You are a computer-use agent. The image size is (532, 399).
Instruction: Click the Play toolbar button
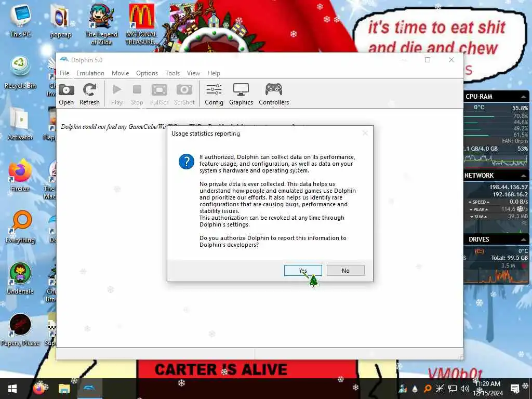[117, 94]
